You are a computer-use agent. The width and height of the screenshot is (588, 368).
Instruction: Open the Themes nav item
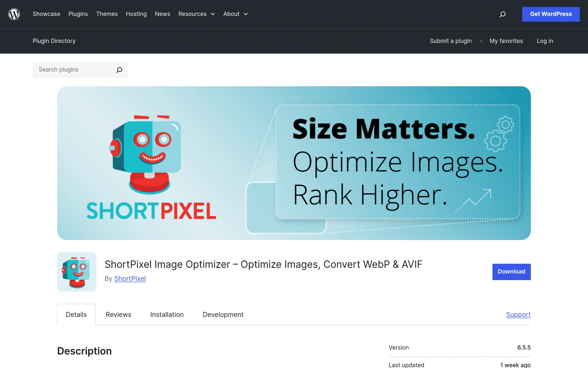click(x=107, y=14)
